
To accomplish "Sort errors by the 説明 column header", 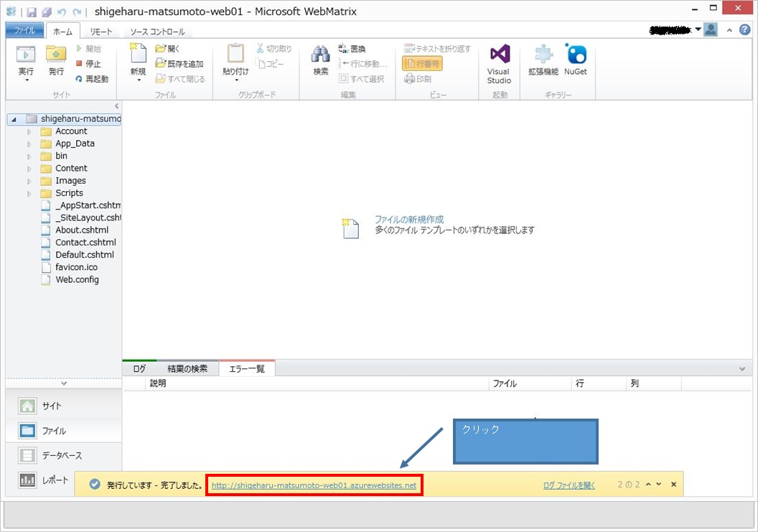I will click(x=317, y=383).
